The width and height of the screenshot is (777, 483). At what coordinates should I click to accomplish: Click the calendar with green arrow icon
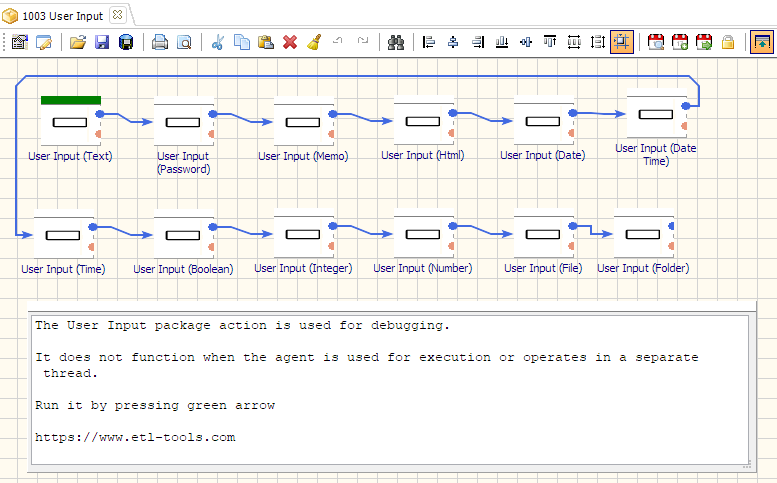pyautogui.click(x=704, y=42)
